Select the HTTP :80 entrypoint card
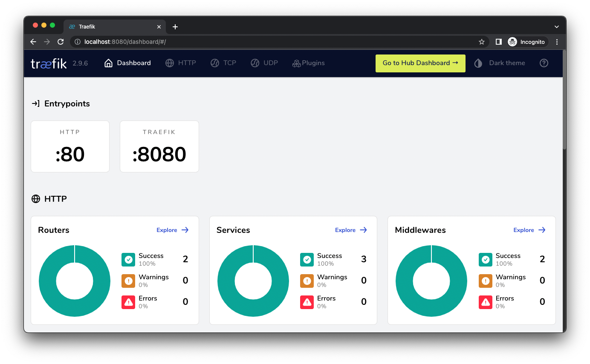The image size is (590, 364). click(70, 146)
